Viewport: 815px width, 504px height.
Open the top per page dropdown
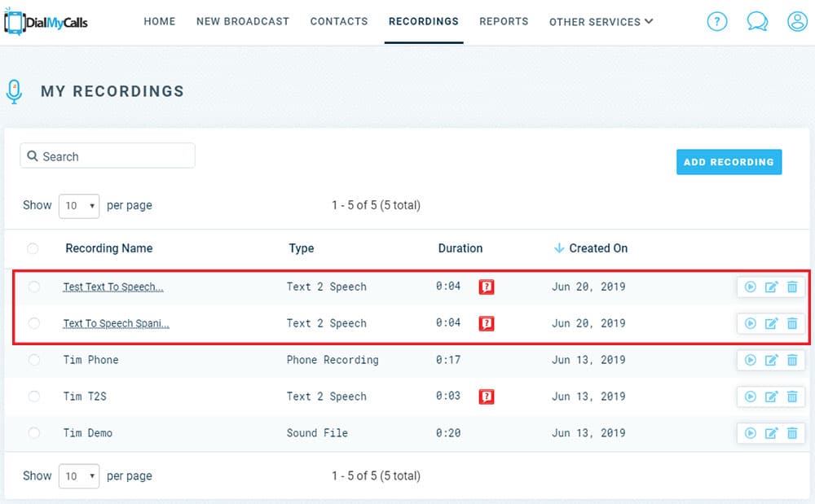point(79,206)
